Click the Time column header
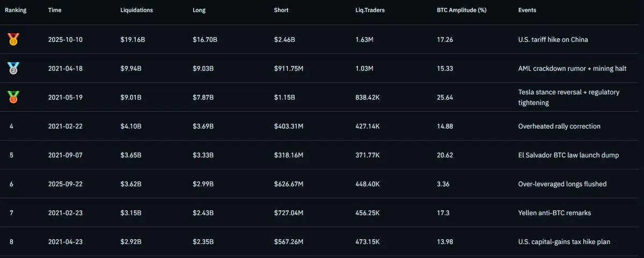Screen dimensions: 644x258 [x=54, y=10]
